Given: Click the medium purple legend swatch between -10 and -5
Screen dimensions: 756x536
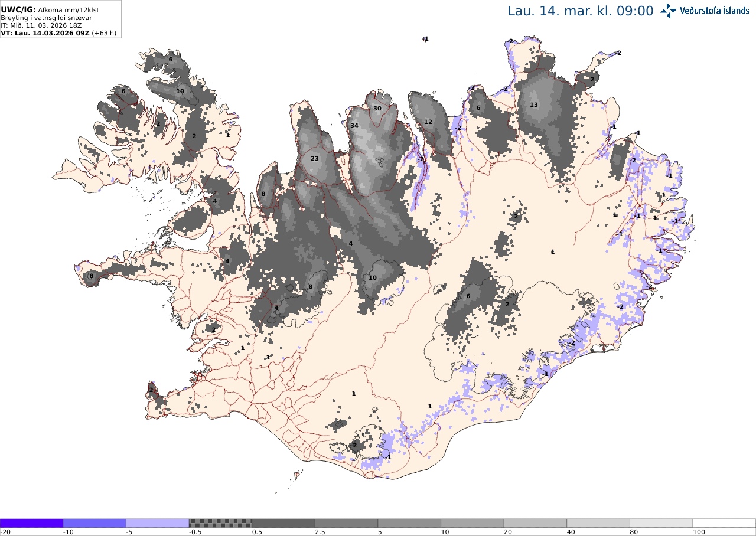Looking at the screenshot, I should coord(94,523).
